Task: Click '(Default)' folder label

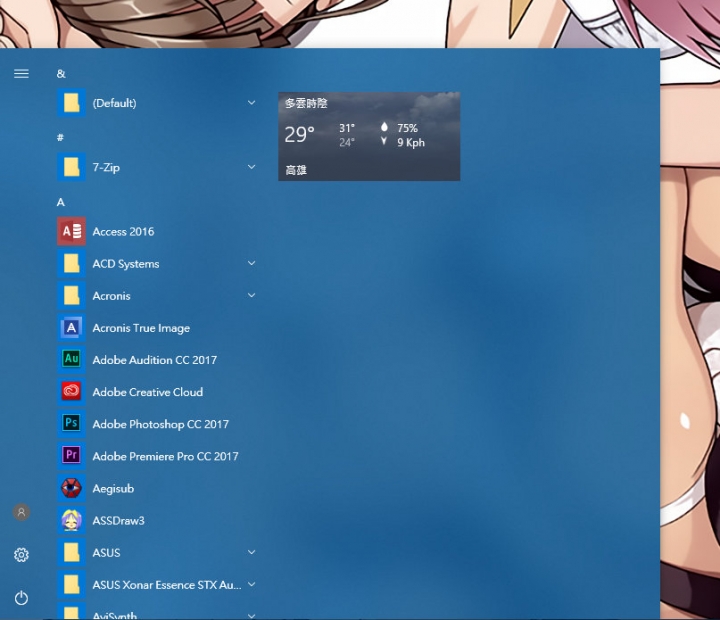Action: pos(114,103)
